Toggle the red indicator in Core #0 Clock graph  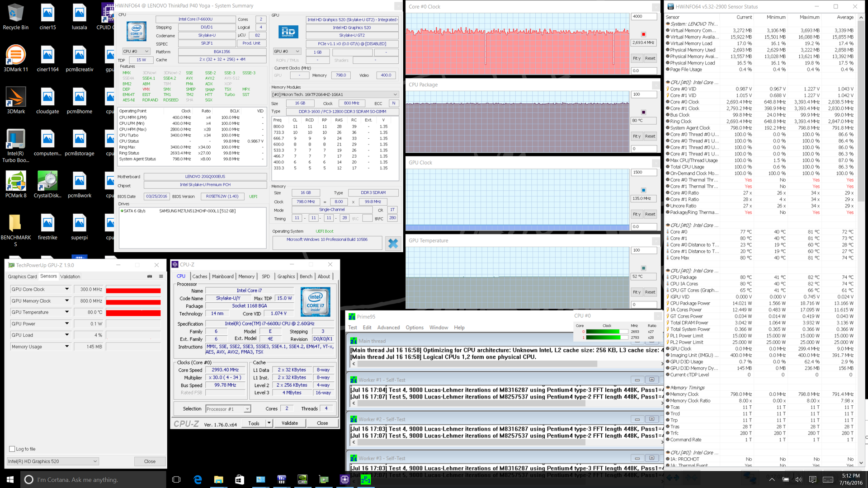(643, 34)
